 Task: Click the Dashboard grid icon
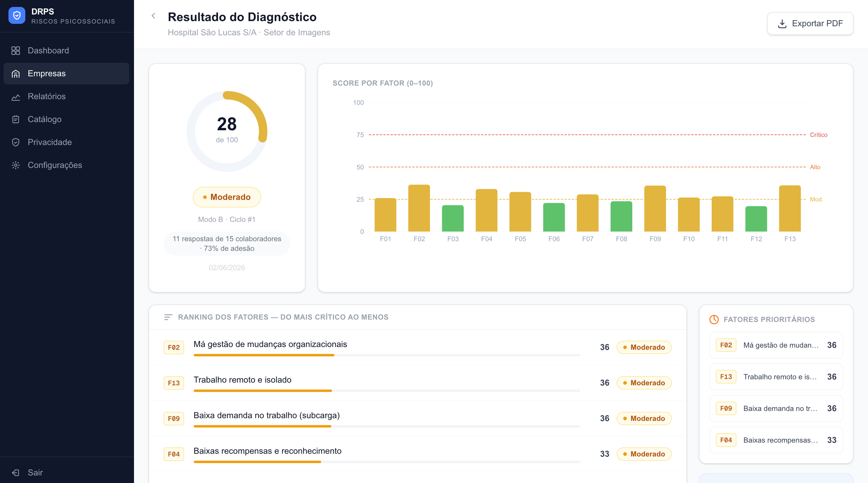(x=16, y=50)
